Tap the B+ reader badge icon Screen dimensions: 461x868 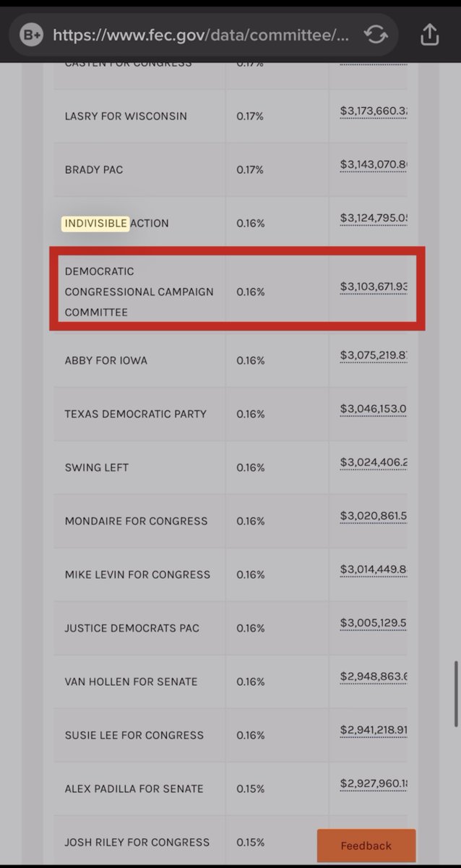[x=32, y=35]
